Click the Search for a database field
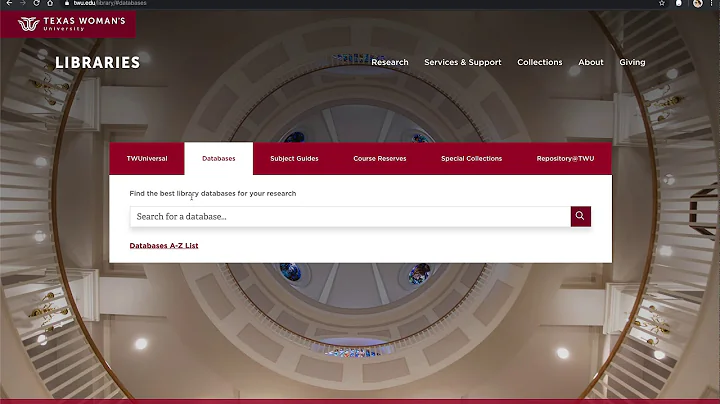This screenshot has height=404, width=720. pos(350,217)
